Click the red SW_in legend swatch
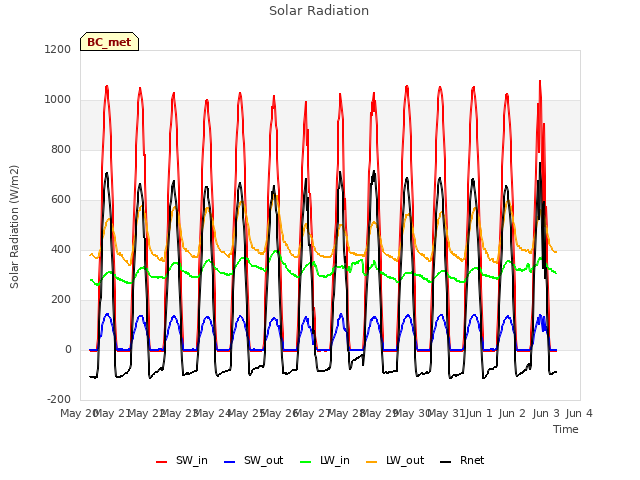The image size is (640, 480). coord(162,462)
